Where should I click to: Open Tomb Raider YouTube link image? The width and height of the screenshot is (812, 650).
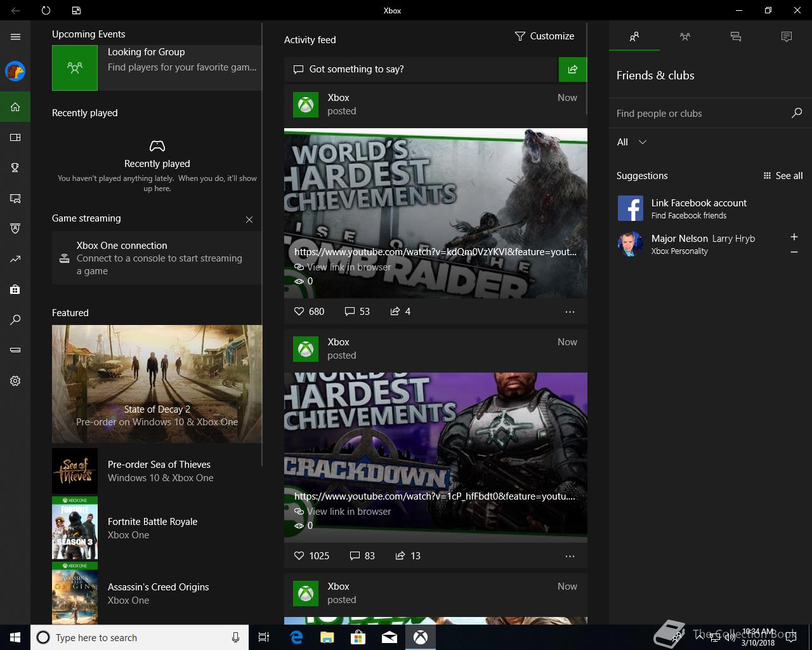[436, 213]
